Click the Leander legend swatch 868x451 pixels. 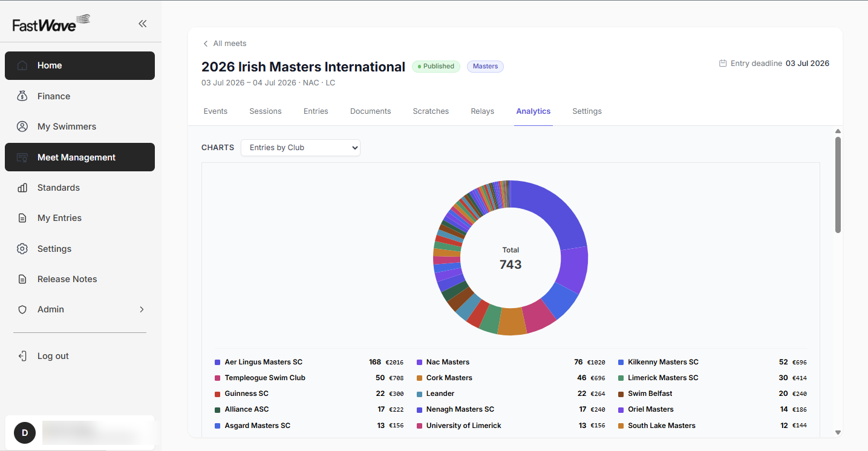(x=419, y=393)
